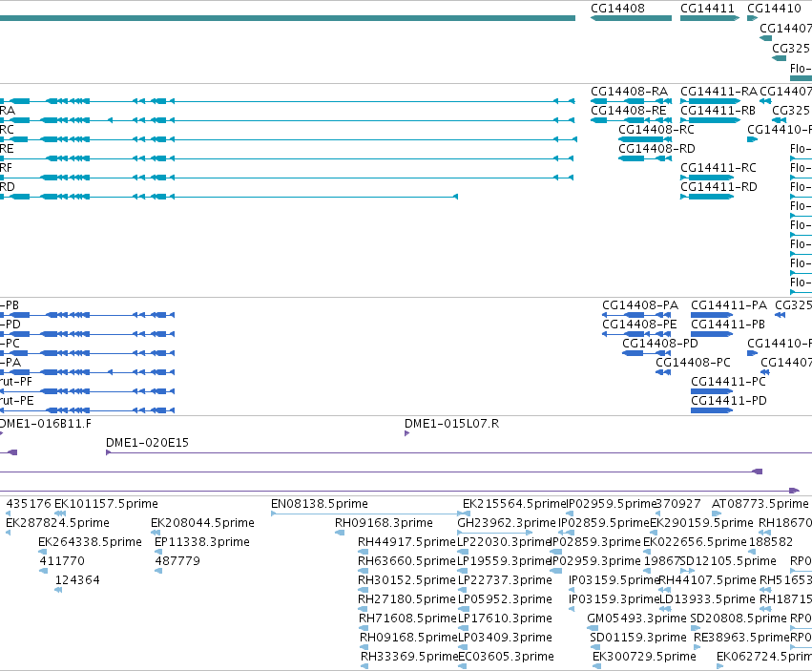The width and height of the screenshot is (812, 671).
Task: Select EST EK264338.5prime
Action: 43,552
